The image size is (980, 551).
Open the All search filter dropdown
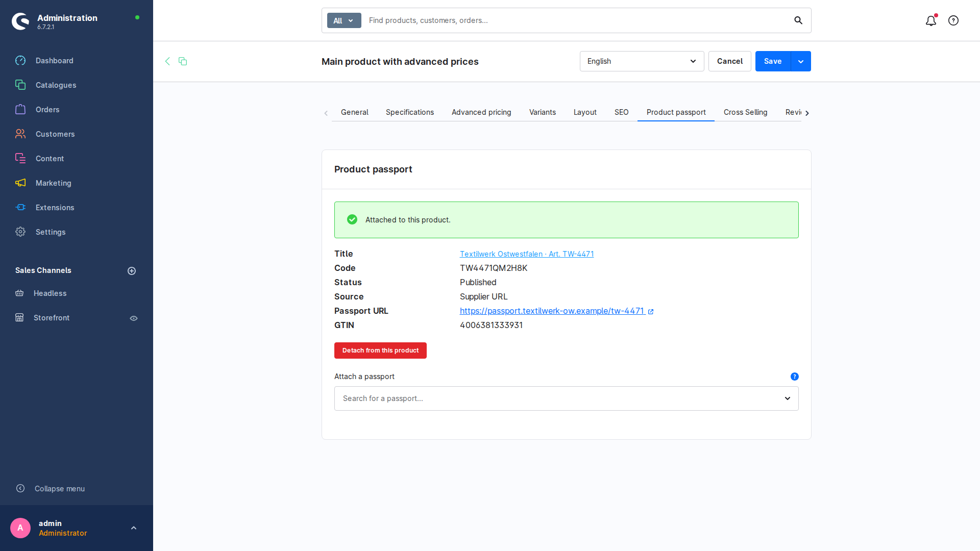(344, 20)
